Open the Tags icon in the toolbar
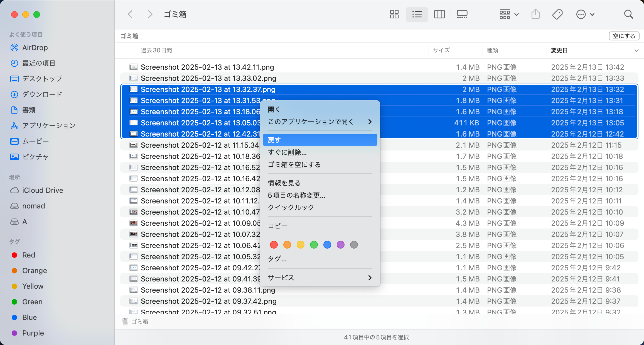This screenshot has width=644, height=345. [557, 14]
